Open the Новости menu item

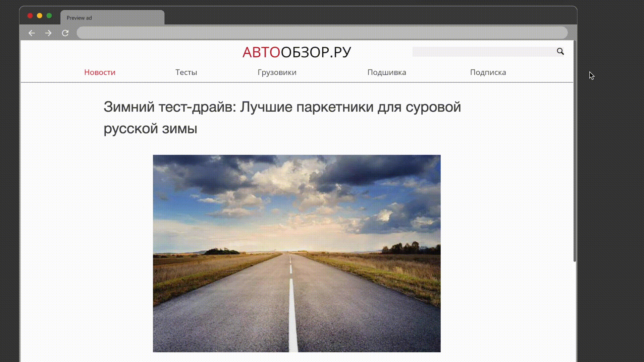click(100, 72)
